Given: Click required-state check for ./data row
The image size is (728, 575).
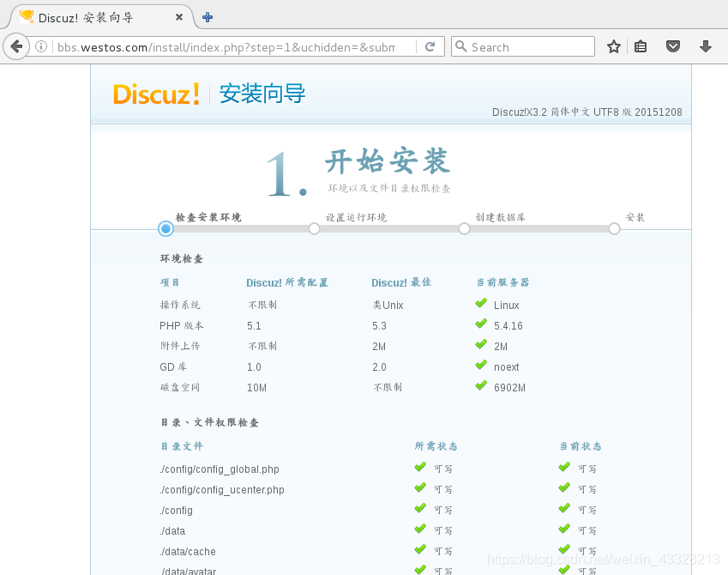Looking at the screenshot, I should [x=420, y=529].
